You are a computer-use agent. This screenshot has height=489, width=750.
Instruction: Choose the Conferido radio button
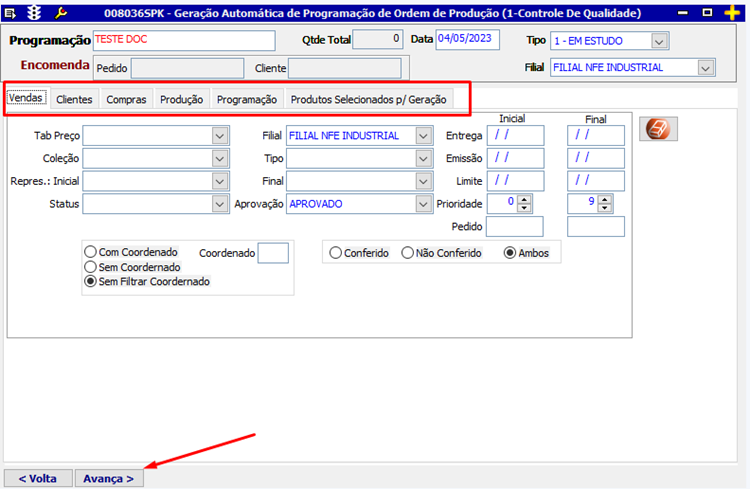(336, 253)
